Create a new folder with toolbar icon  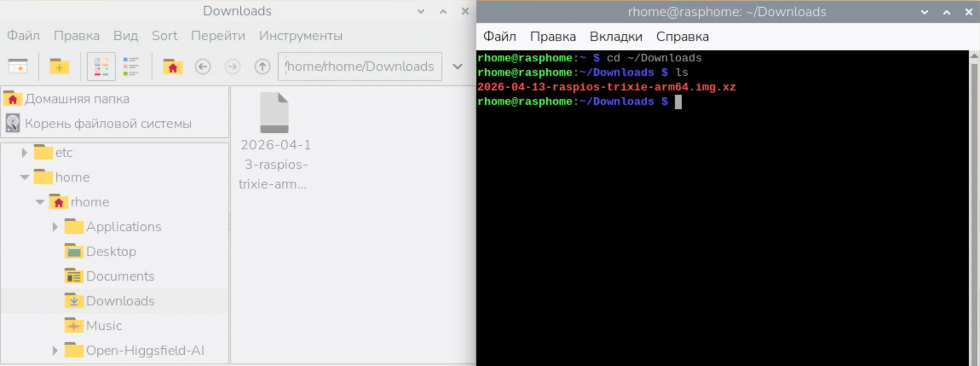[59, 67]
